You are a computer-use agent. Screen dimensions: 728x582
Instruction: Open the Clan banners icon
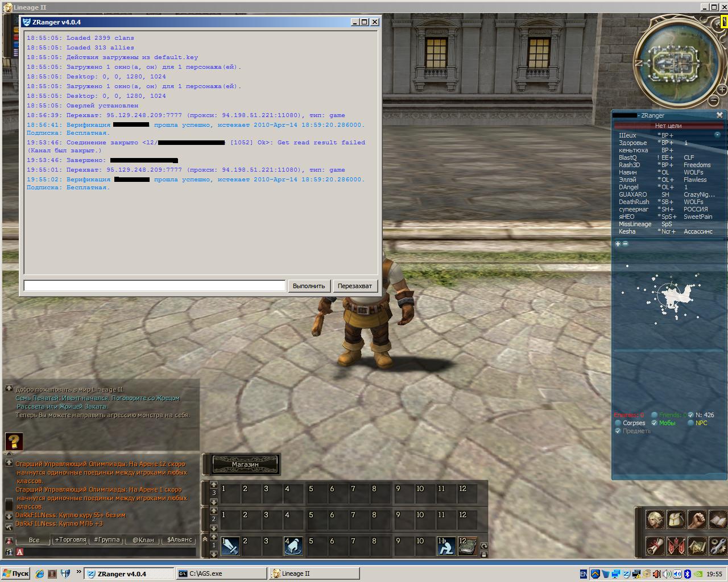point(676,546)
